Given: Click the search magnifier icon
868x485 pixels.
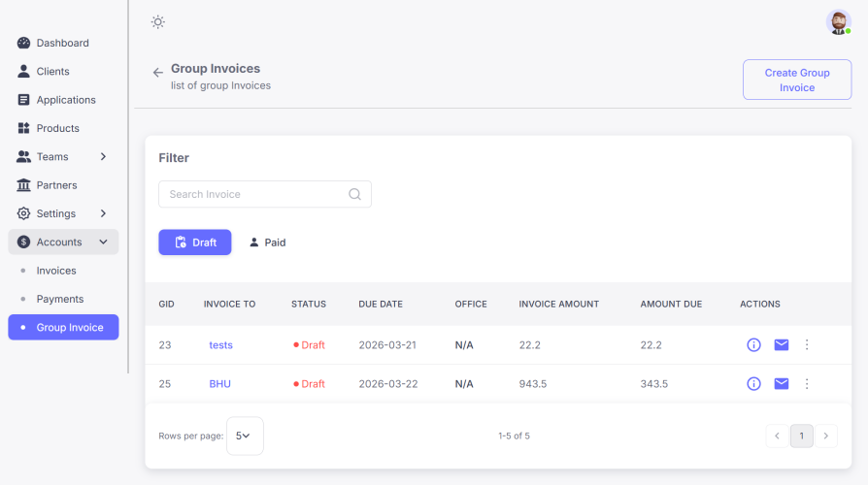Looking at the screenshot, I should [x=355, y=194].
